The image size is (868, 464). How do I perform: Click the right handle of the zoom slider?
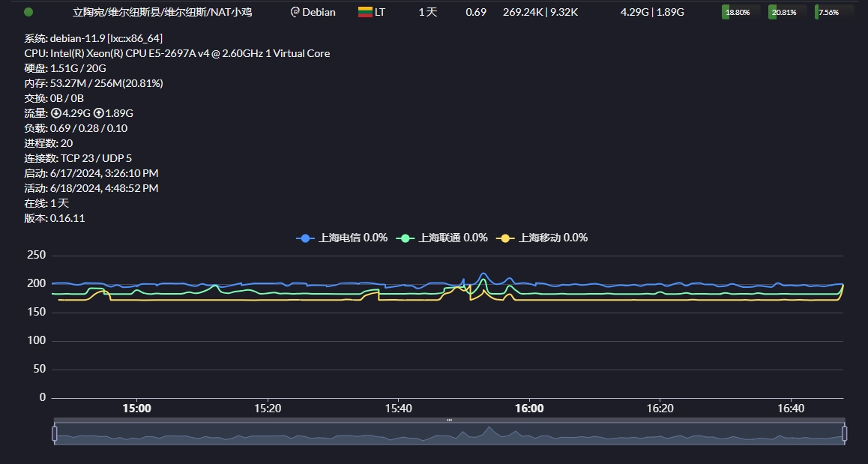coord(844,433)
